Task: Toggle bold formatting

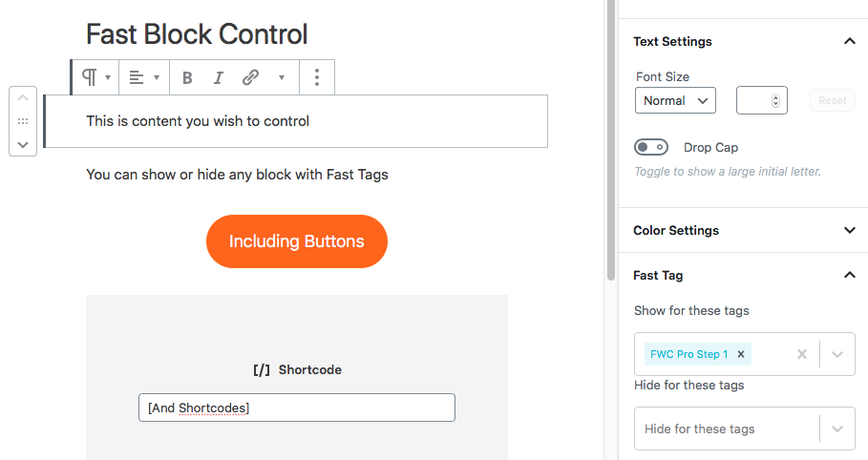Action: click(187, 77)
